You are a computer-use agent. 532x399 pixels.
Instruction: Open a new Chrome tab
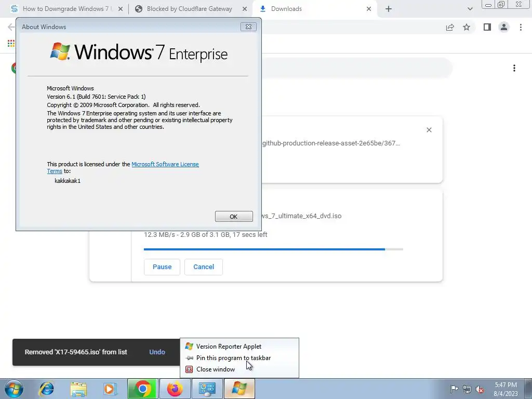point(389,9)
